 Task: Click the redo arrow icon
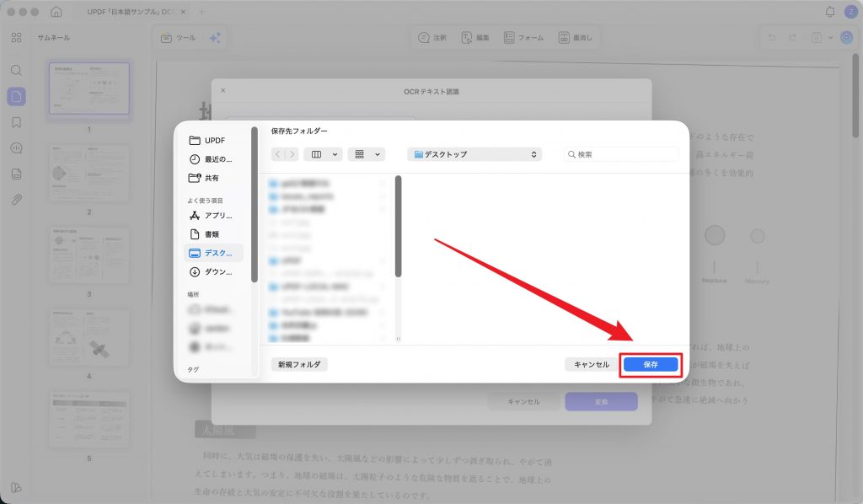coord(792,37)
